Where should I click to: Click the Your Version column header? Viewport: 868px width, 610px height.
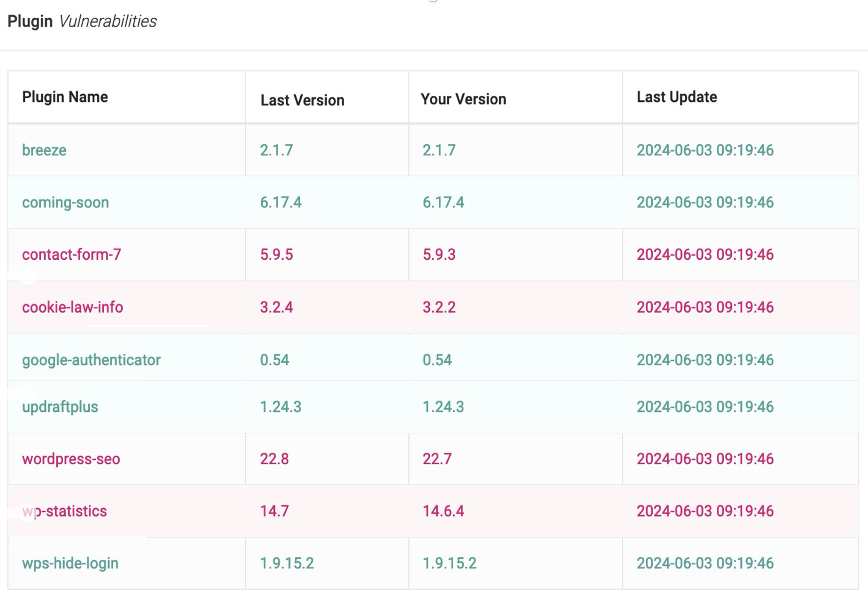click(x=463, y=99)
